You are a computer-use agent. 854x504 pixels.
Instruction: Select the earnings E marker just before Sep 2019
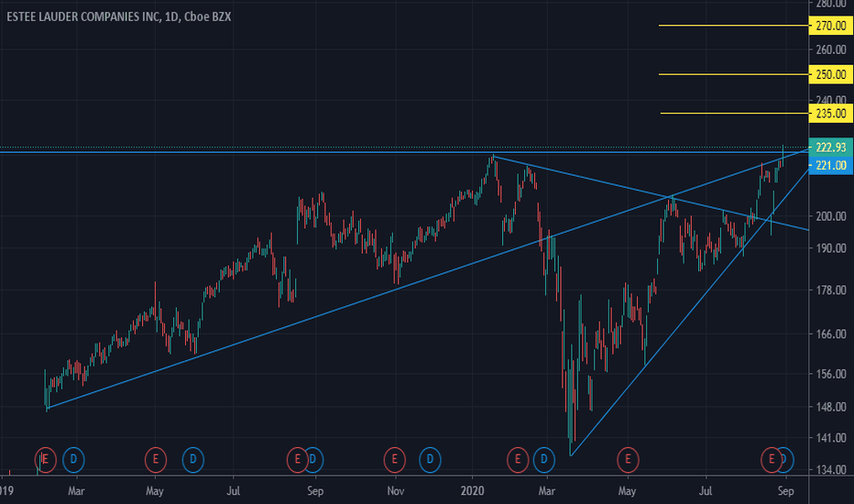pyautogui.click(x=297, y=460)
